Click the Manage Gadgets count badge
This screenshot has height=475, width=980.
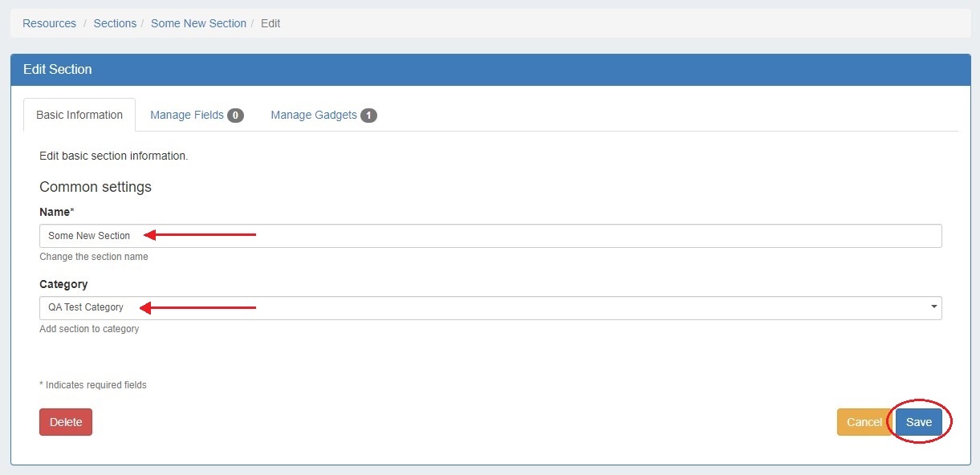tap(368, 116)
